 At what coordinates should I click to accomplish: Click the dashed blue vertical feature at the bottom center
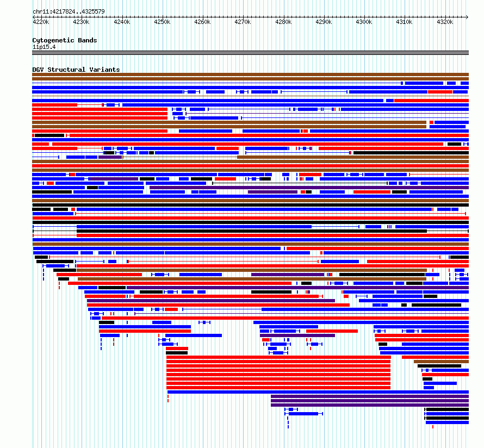click(288, 422)
